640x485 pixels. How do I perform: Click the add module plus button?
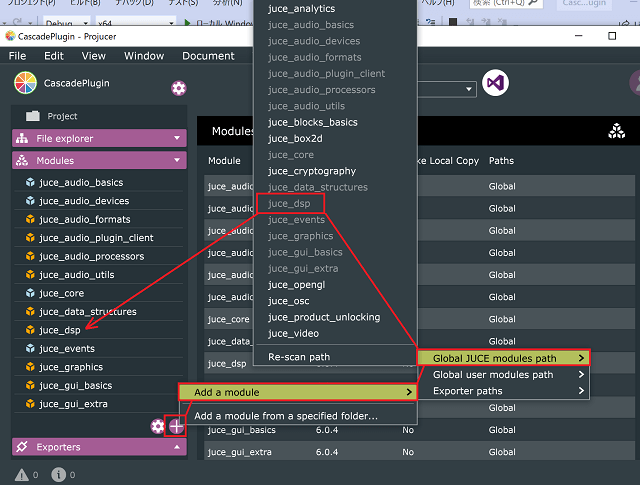176,427
